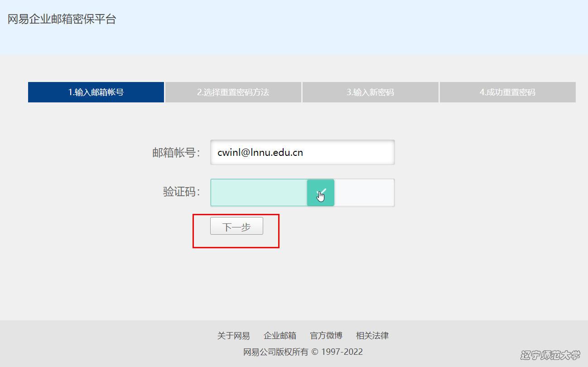This screenshot has height=367, width=588.
Task: Select the 2.选择重置密码方法 step tab
Action: (233, 92)
